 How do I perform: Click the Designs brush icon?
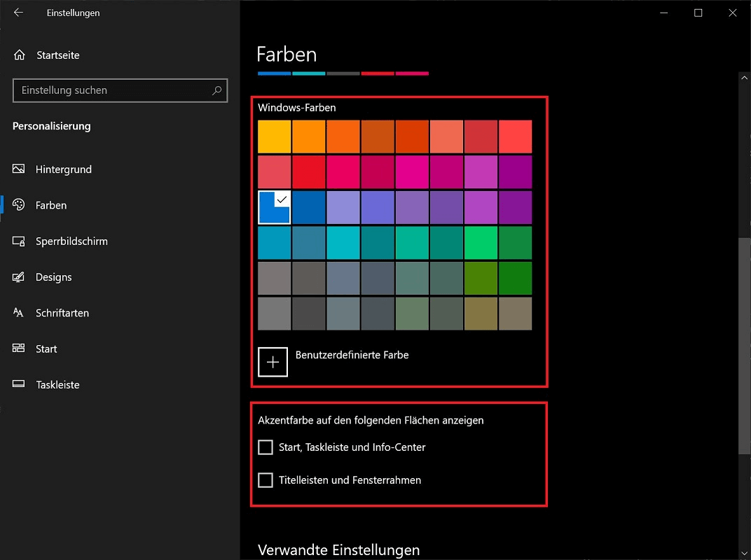tap(19, 276)
